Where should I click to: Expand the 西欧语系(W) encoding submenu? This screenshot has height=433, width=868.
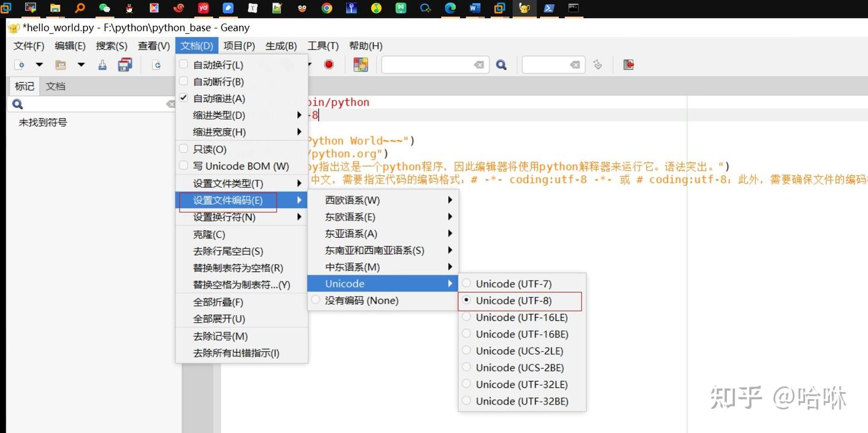click(x=383, y=200)
